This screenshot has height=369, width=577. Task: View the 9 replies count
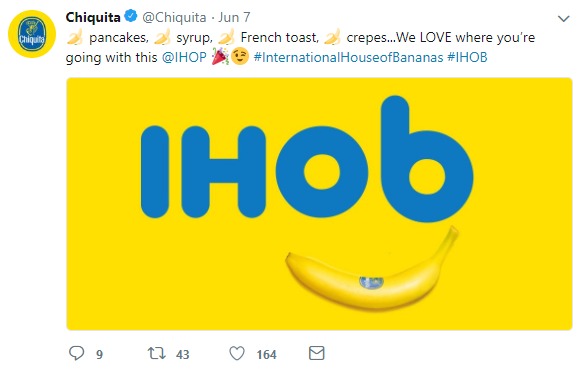(99, 354)
